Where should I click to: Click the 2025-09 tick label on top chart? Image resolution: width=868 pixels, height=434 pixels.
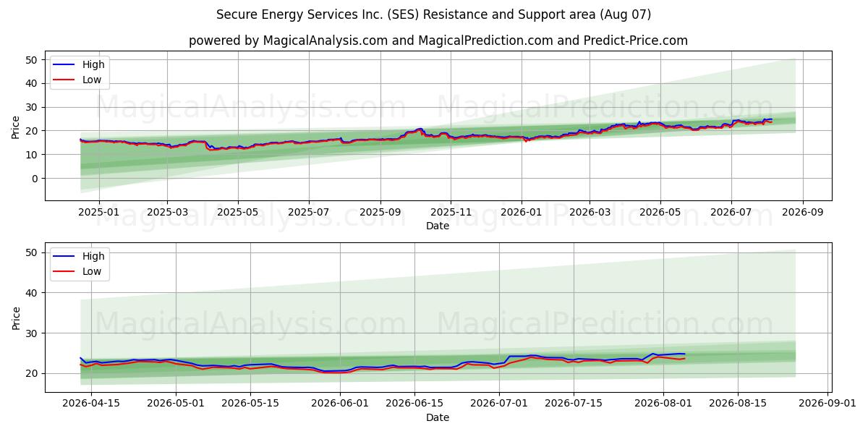click(x=380, y=212)
